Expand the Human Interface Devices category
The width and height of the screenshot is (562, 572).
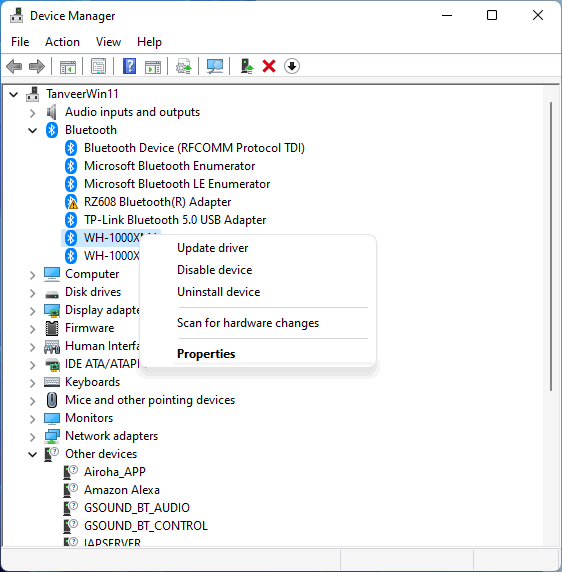pos(32,347)
